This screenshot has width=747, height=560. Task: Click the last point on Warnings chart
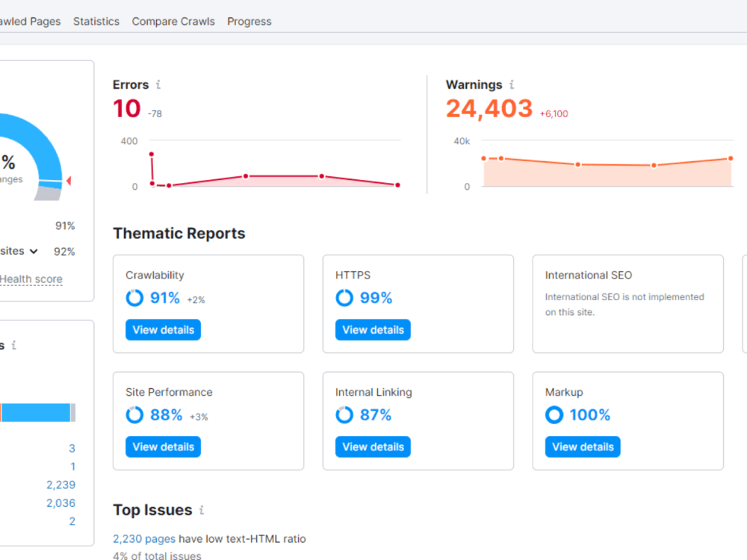click(731, 158)
